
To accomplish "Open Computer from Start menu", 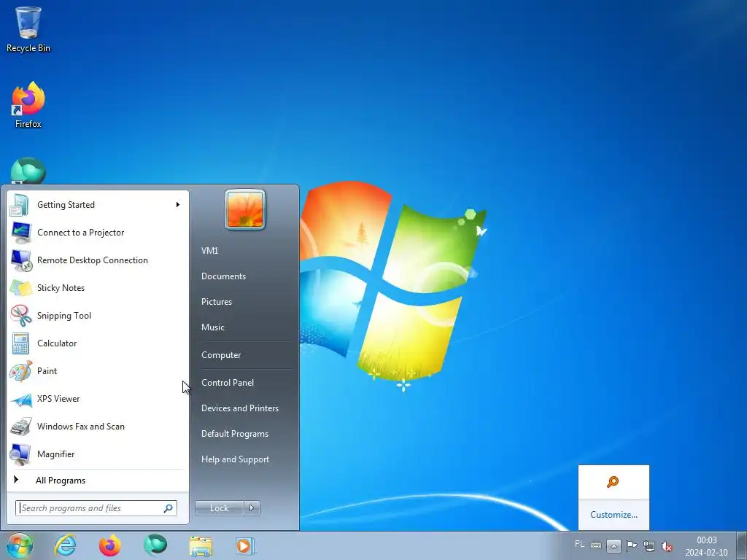I will (221, 355).
